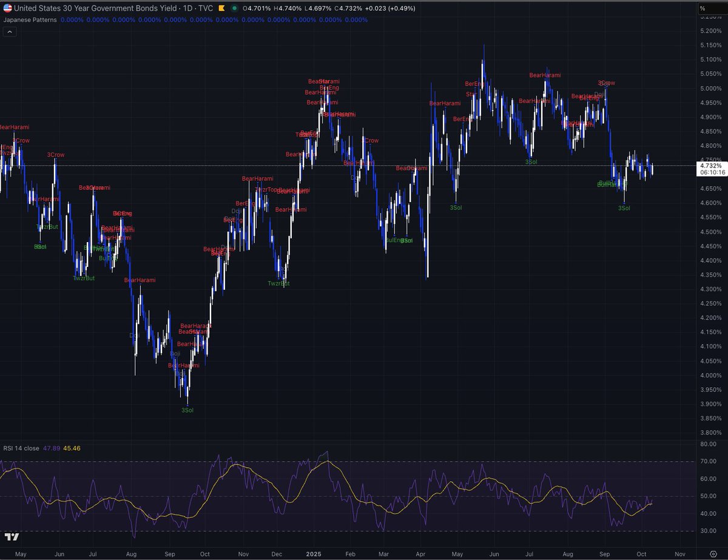Click the 3Sol label near May 2025

456,207
